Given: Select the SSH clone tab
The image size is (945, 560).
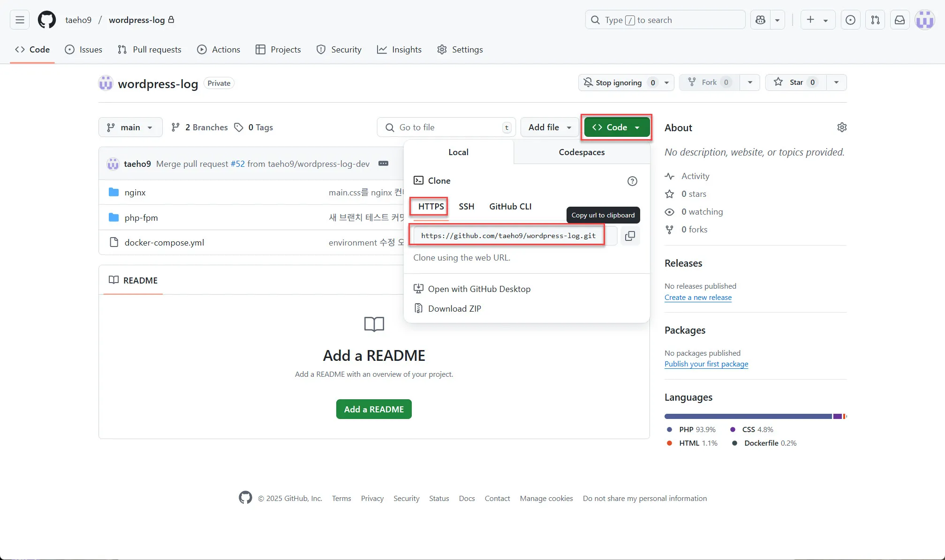Looking at the screenshot, I should coord(466,206).
